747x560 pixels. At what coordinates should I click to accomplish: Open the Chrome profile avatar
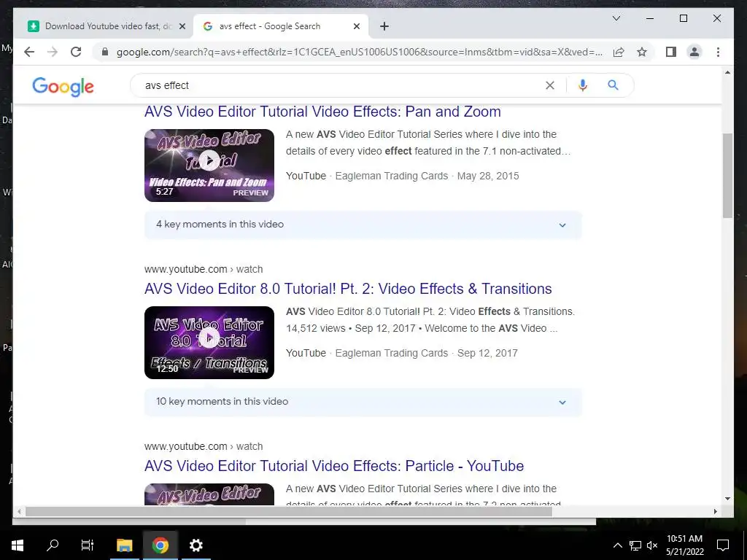pos(694,52)
